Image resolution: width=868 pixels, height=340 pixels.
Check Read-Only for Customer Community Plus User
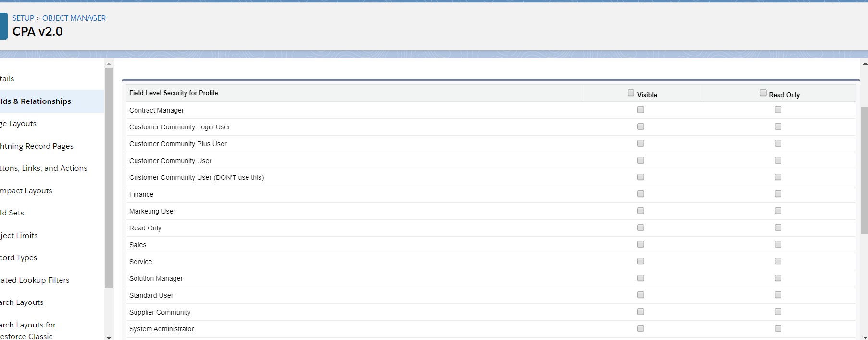[778, 144]
